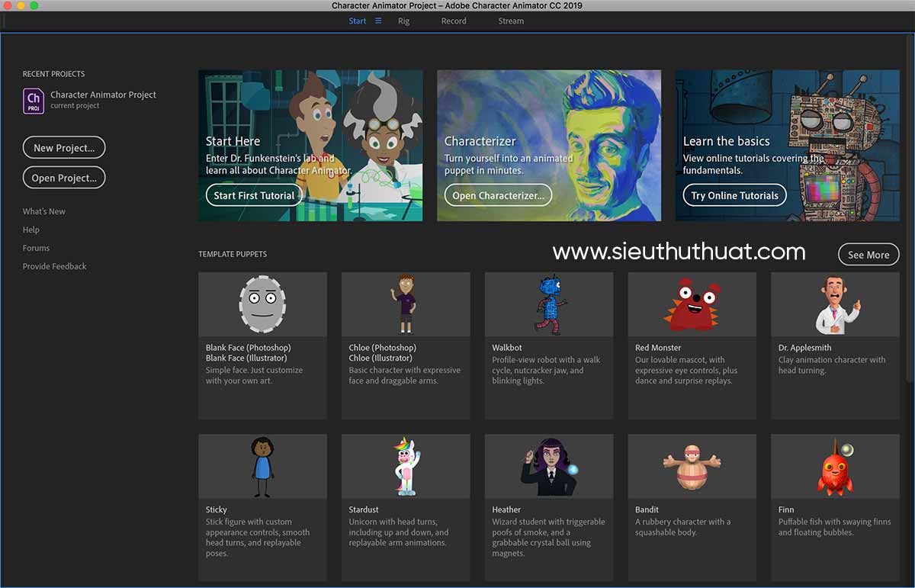Viewport: 915px width, 588px height.
Task: Click Try Online Tutorials
Action: [x=734, y=195]
